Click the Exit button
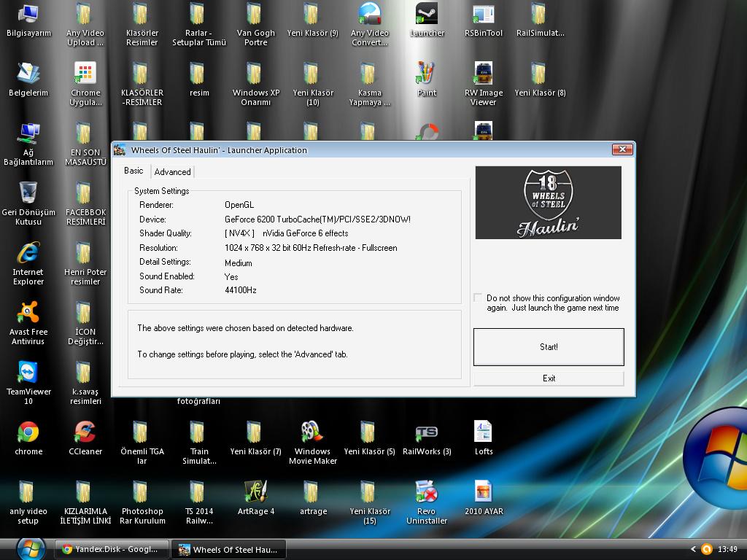The image size is (747, 560). [x=549, y=378]
